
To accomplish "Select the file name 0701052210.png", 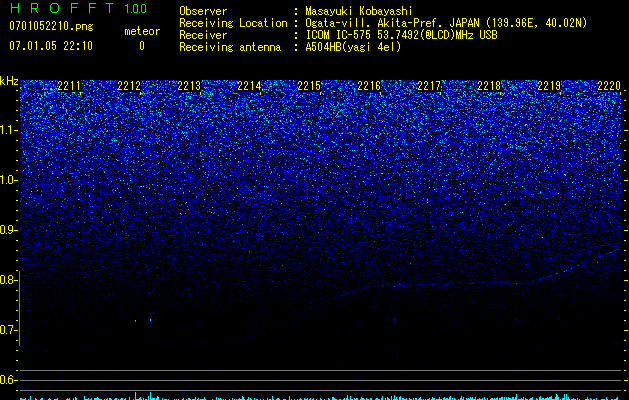I will [51, 27].
